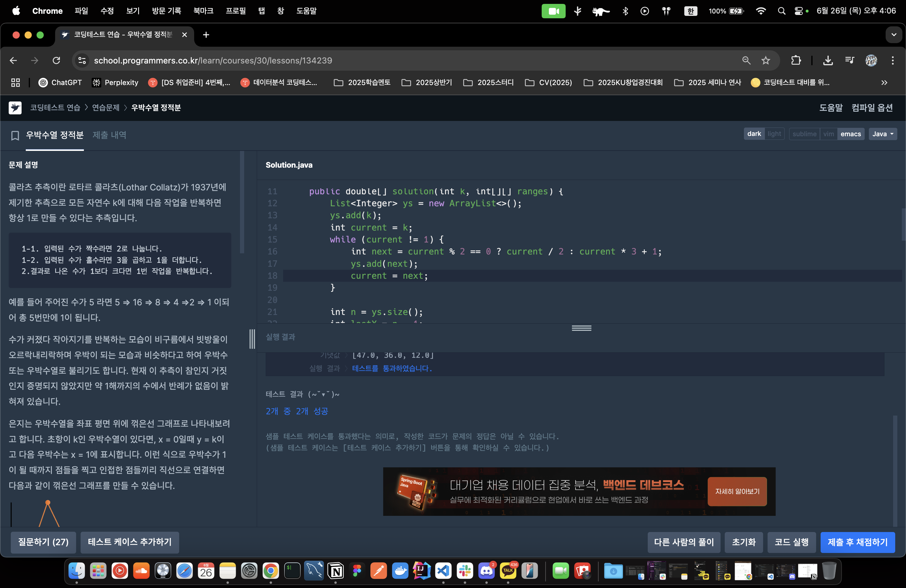This screenshot has height=588, width=906.
Task: Expand the Chrome tab search chevron
Action: click(894, 35)
